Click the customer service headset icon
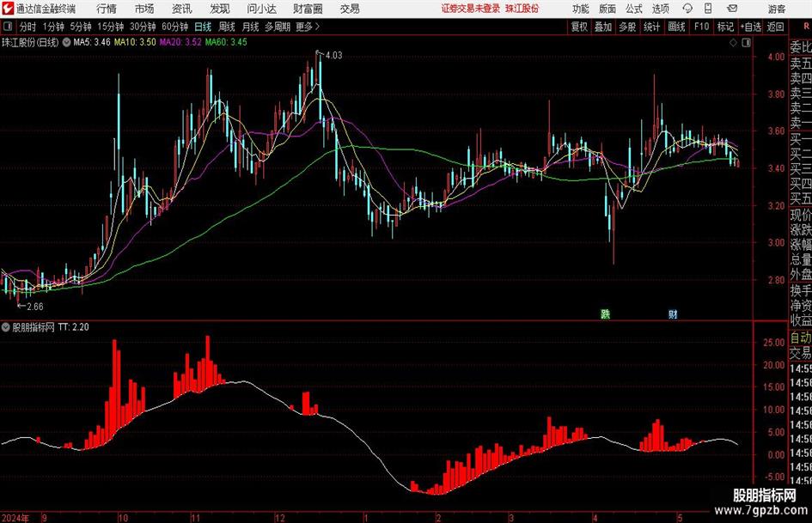The width and height of the screenshot is (812, 523). 687,9
